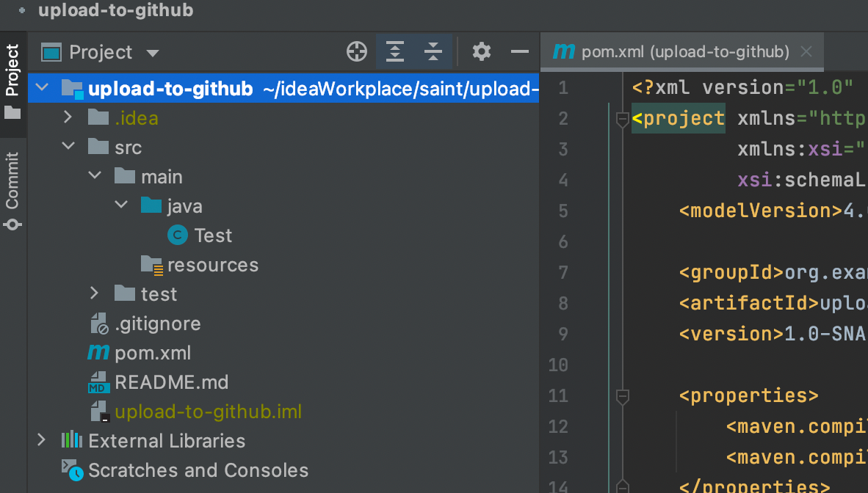Select the java source folder name
Viewport: 868px width, 493px height.
tap(184, 206)
